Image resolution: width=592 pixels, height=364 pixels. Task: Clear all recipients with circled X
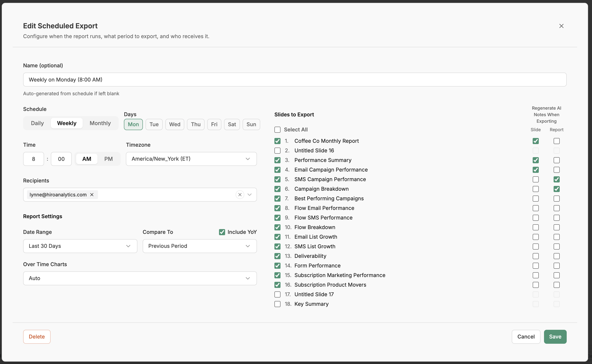[240, 194]
